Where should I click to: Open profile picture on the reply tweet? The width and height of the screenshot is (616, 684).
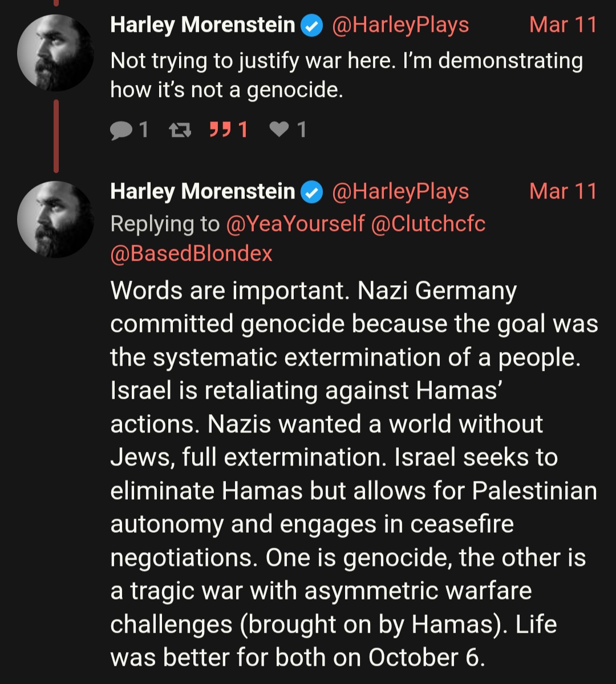(x=55, y=220)
